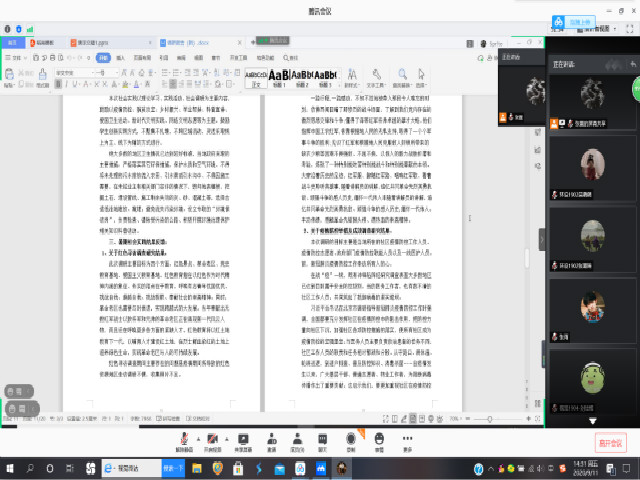Open the Windows Start menu
Viewport: 640px width, 480px height.
pos(10,469)
